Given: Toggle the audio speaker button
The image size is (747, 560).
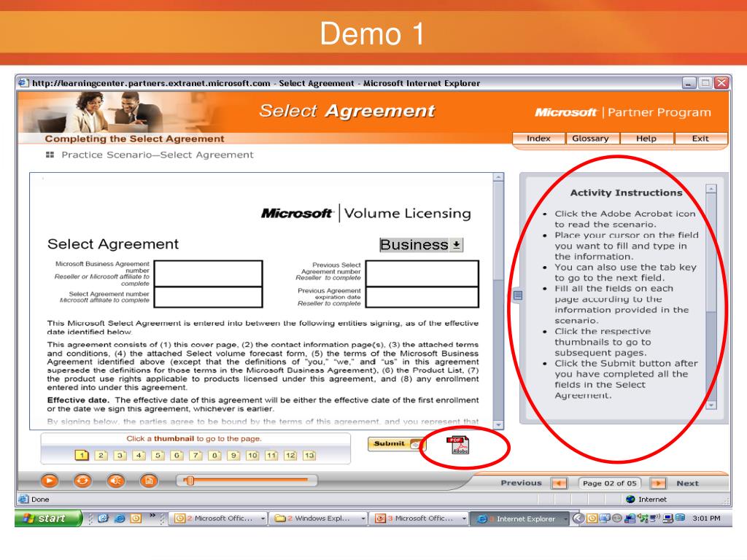Looking at the screenshot, I should click(116, 481).
